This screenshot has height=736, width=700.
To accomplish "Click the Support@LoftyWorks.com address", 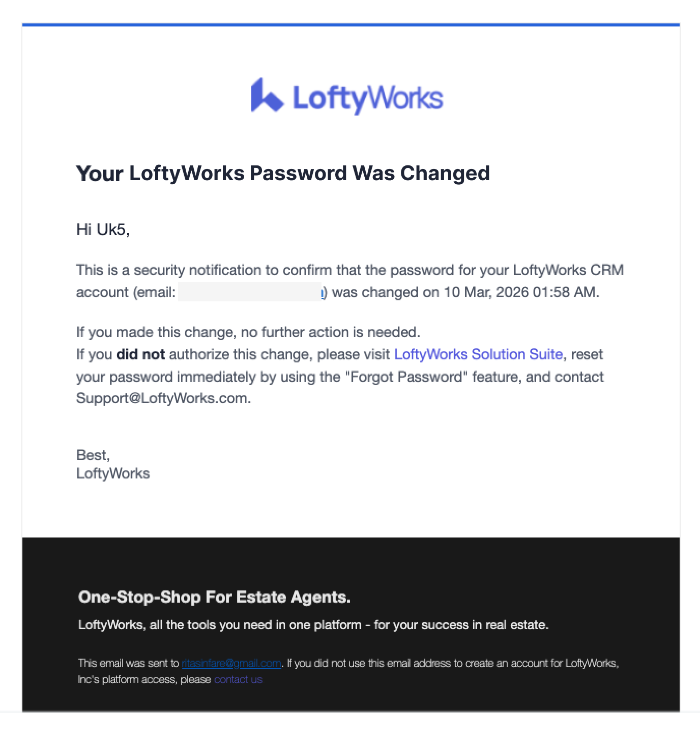I will tap(162, 398).
